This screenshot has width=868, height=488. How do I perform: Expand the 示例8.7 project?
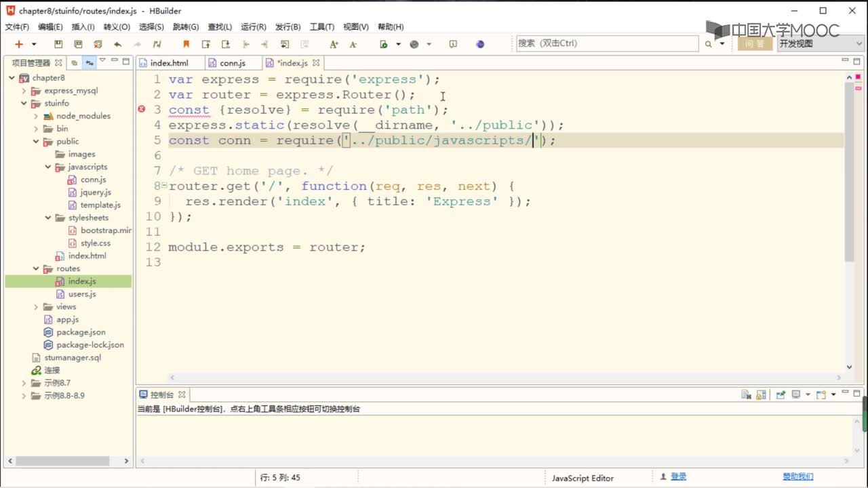tap(24, 383)
